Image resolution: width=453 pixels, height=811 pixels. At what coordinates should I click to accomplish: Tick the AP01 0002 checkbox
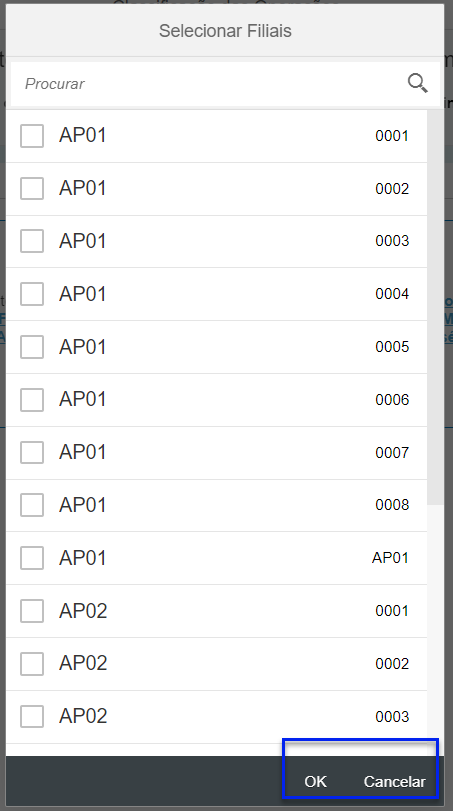click(32, 188)
